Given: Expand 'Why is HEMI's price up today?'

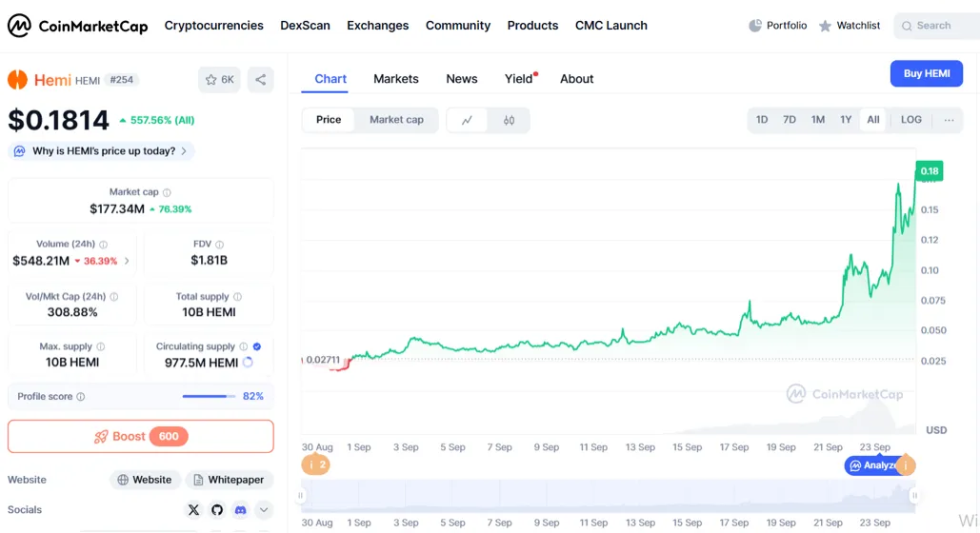Looking at the screenshot, I should pos(102,151).
